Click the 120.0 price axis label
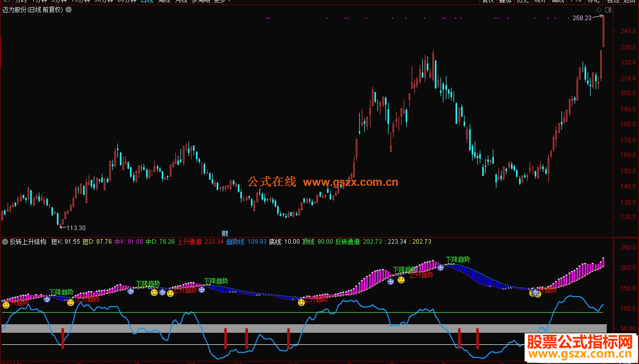 [627, 217]
